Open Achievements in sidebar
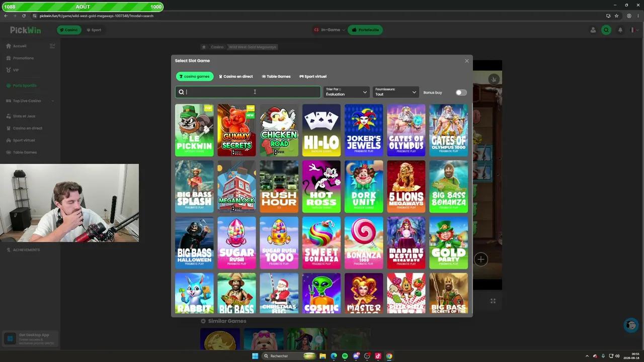The height and width of the screenshot is (362, 644). (23, 250)
